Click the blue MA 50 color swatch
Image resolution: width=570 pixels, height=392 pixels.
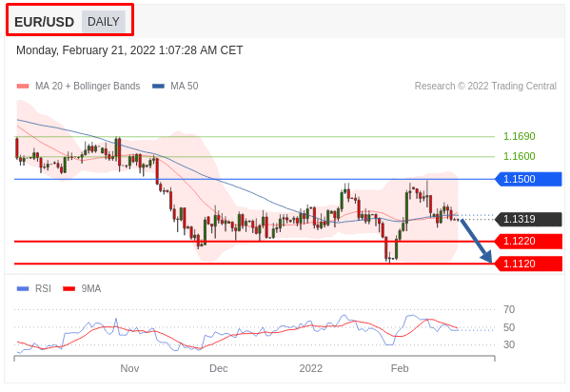coord(158,87)
